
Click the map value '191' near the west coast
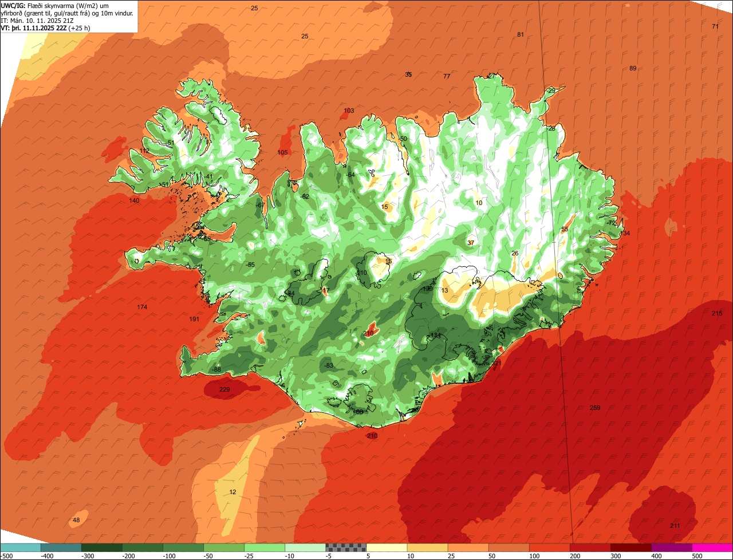[194, 319]
